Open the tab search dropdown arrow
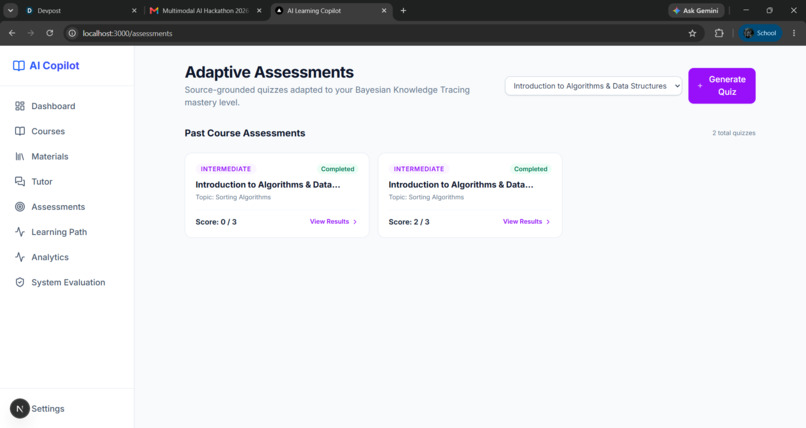Screen dimensions: 806x428 [10, 10]
